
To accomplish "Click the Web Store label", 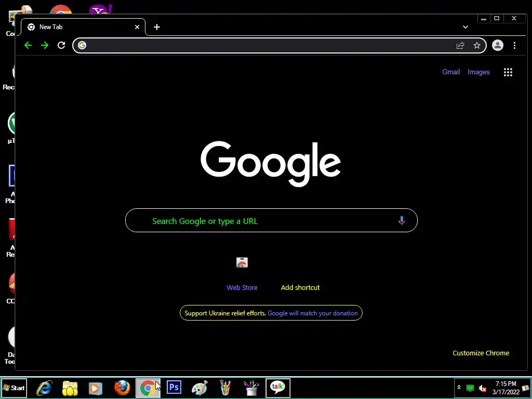I will click(242, 287).
